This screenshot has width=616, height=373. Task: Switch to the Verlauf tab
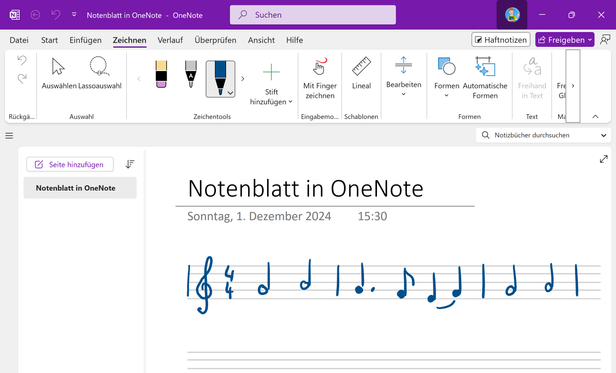[x=170, y=40]
